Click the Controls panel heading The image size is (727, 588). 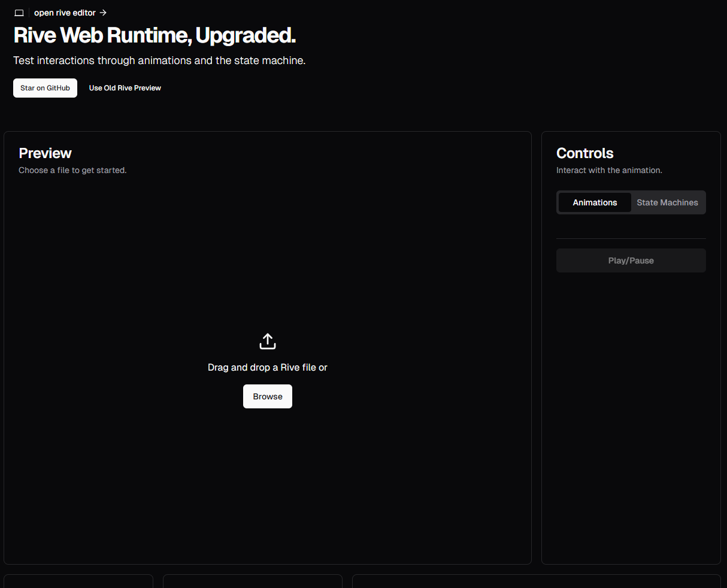(585, 153)
